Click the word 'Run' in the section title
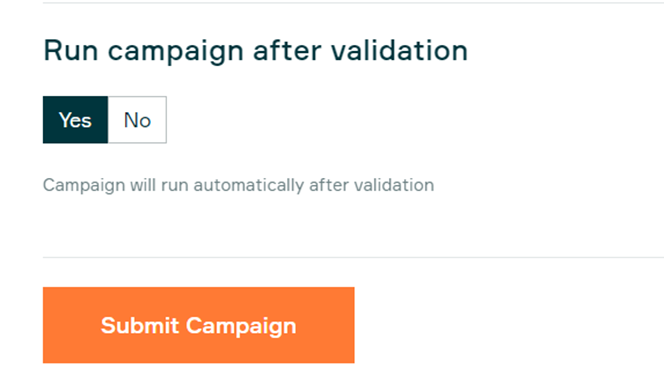The width and height of the screenshot is (664, 383). tap(71, 50)
